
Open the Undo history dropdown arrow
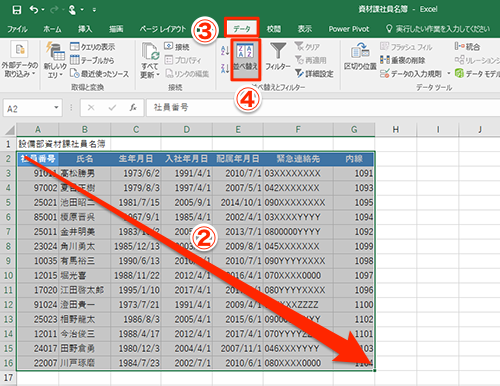43,10
